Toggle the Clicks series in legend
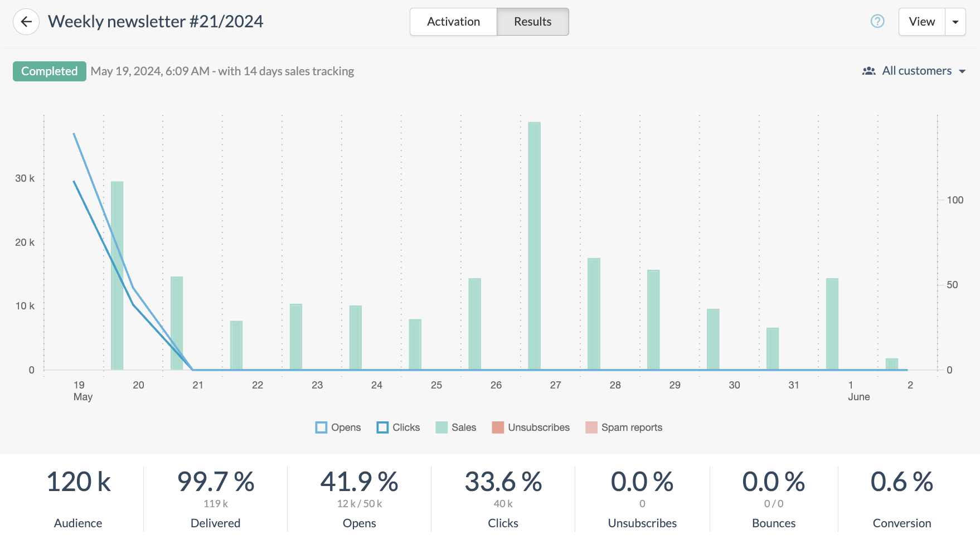 pyautogui.click(x=399, y=428)
